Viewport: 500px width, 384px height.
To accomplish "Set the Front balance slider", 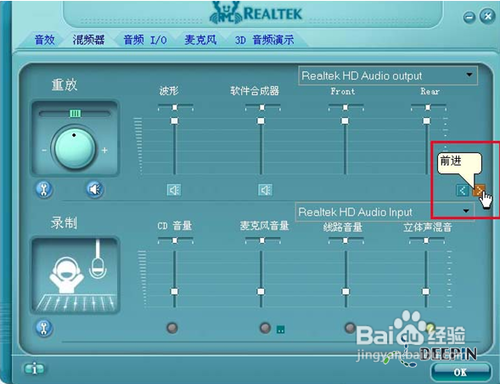I will [346, 107].
